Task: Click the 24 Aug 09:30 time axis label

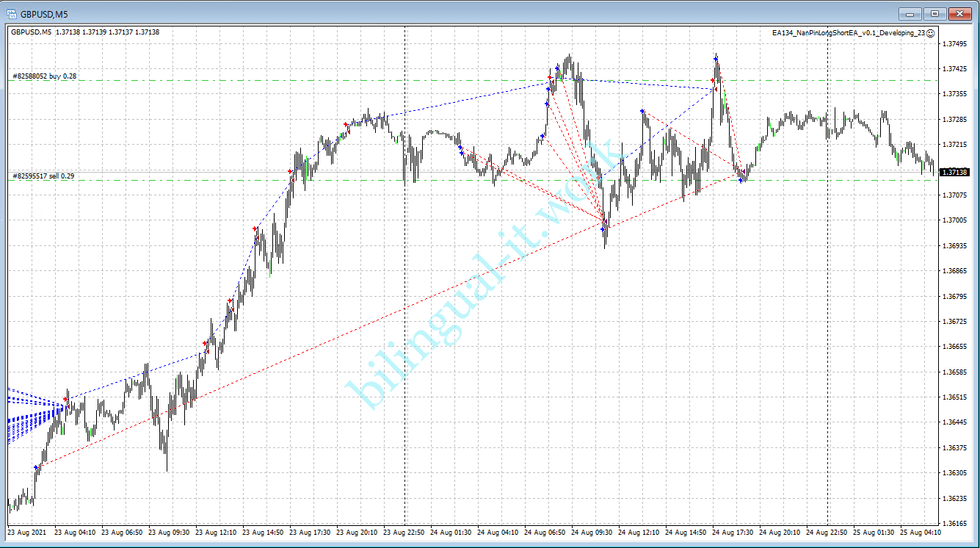Action: coord(592,532)
